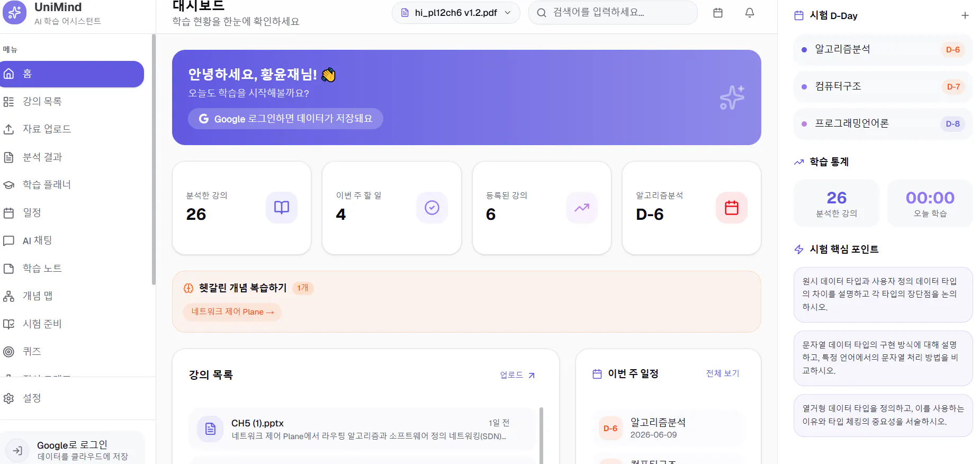The height and width of the screenshot is (464, 980).
Task: Click the sparkle icon in the greeting banner
Action: (x=732, y=97)
